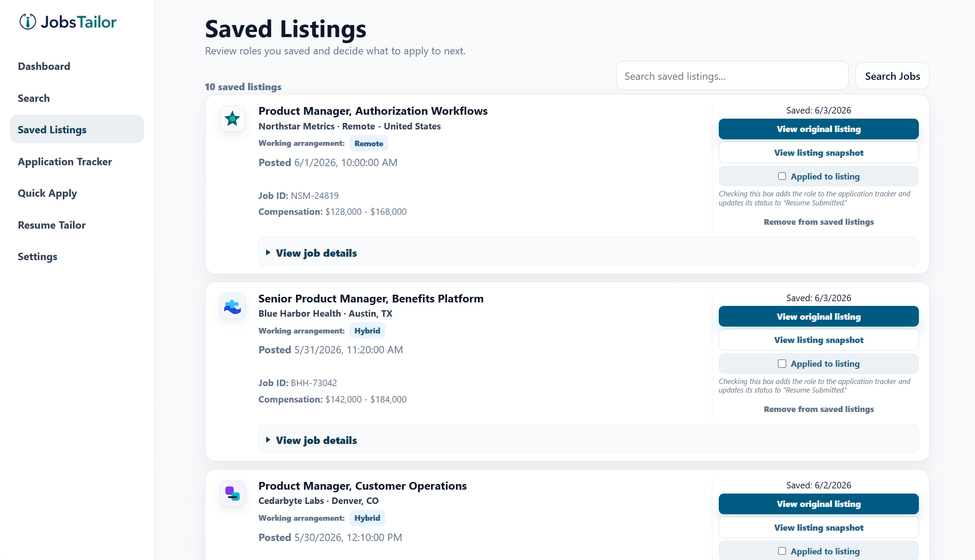The width and height of the screenshot is (975, 560).
Task: Open Quick Apply page
Action: (x=77, y=193)
